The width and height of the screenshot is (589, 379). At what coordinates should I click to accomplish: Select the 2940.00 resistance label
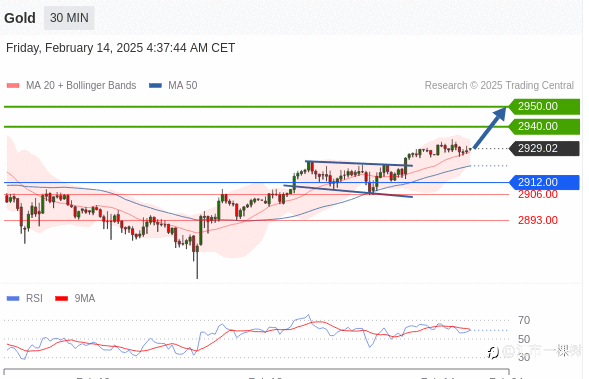544,127
